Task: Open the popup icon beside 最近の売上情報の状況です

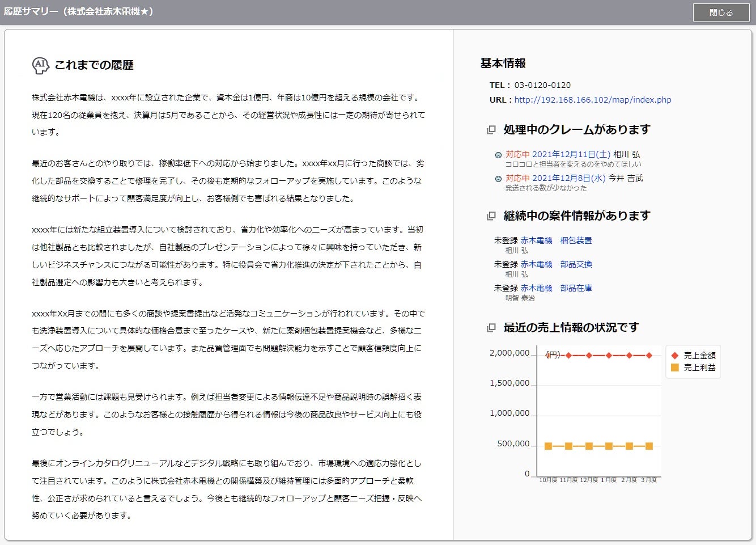Action: (491, 328)
